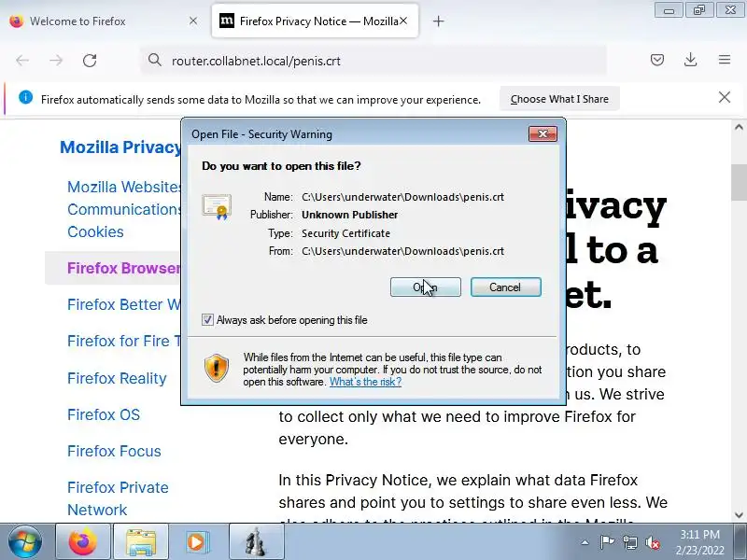Open the Chess game taskbar icon

[256, 542]
